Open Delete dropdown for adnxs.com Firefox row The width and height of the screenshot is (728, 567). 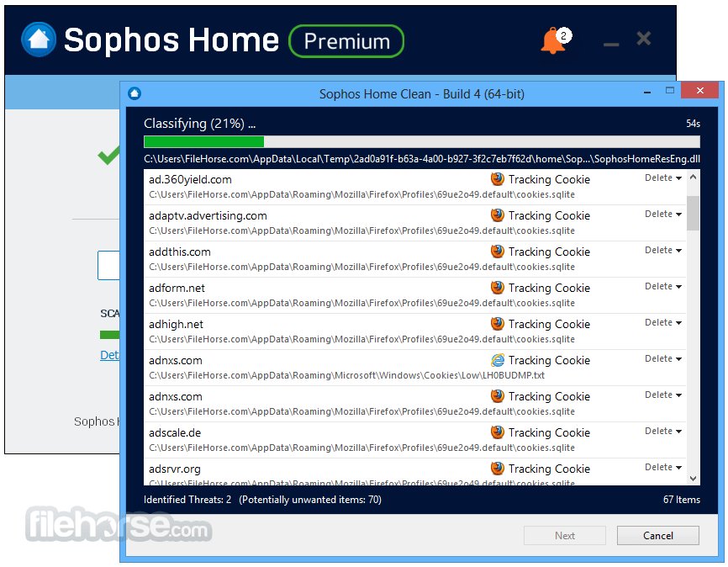coord(663,395)
